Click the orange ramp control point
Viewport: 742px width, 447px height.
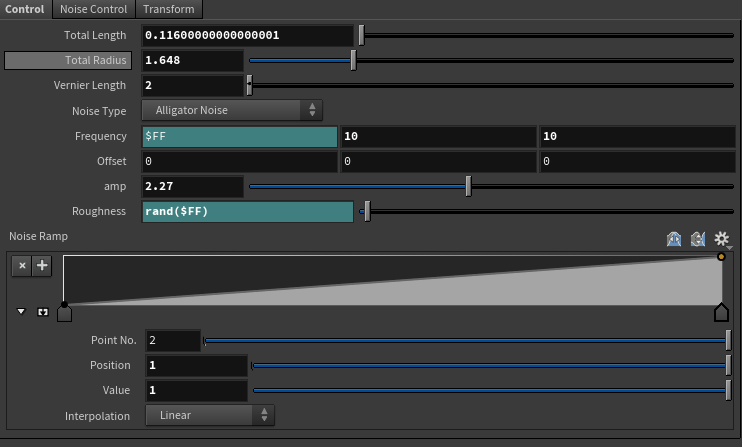click(x=721, y=257)
